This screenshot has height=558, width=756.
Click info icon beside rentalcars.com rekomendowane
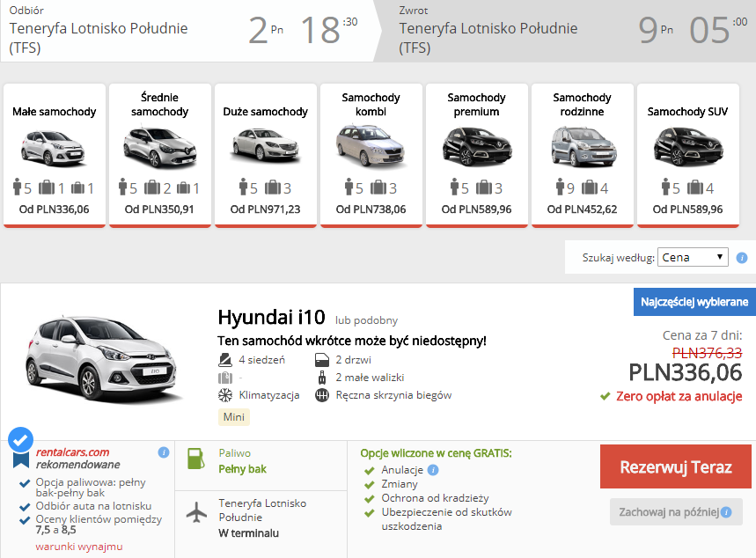point(164,452)
